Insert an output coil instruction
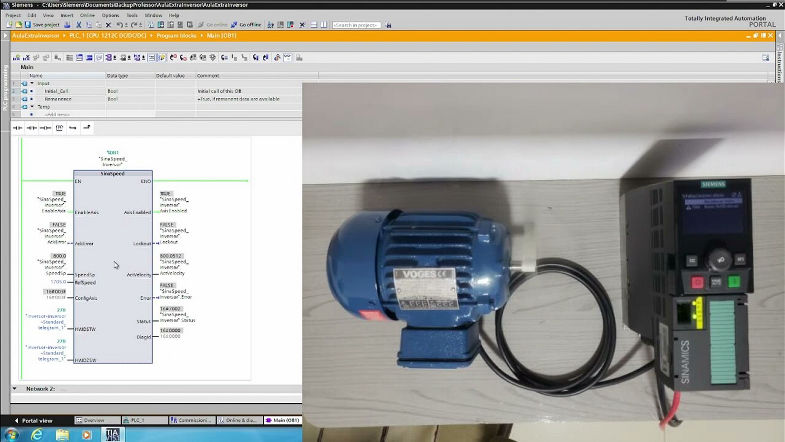 click(x=46, y=128)
